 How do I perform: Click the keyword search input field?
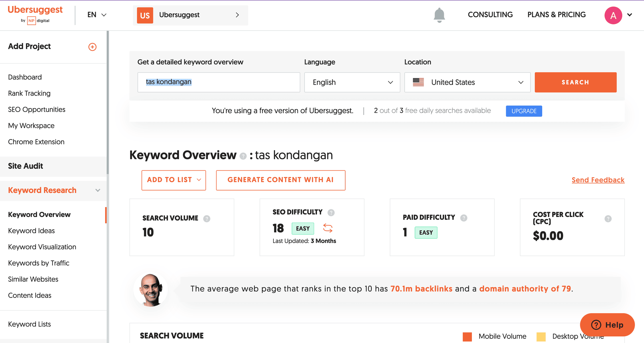click(219, 82)
